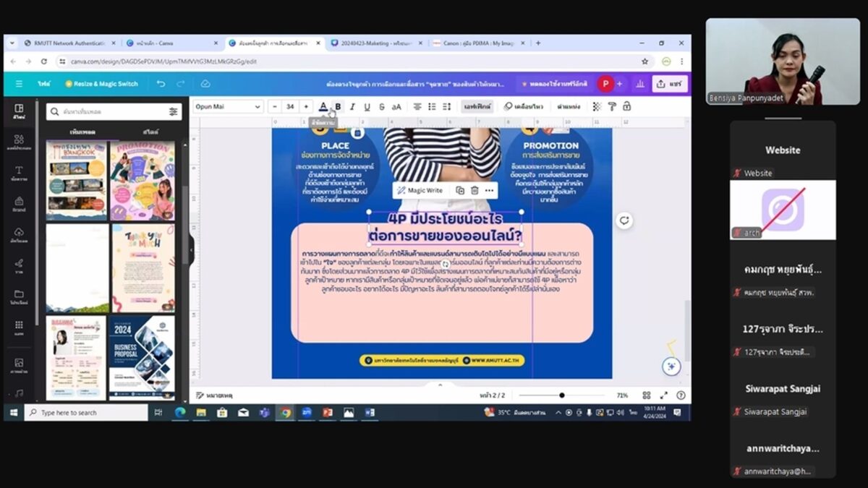Toggle the lock element icon
868x488 pixels.
(x=626, y=106)
